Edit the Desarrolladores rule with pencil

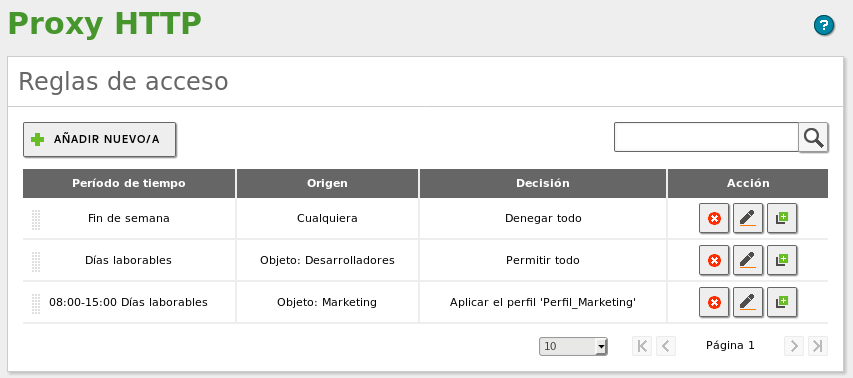click(x=748, y=260)
